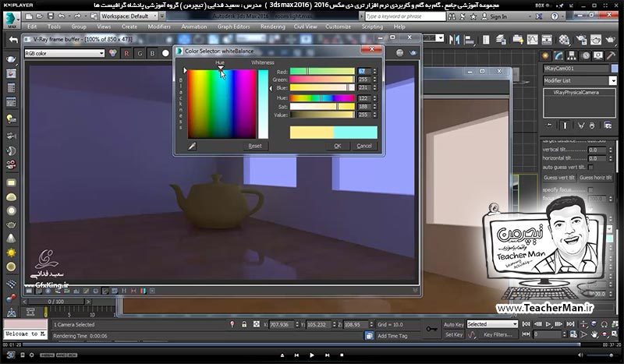Open the Customize menu
Screen dimensions: 624x364
pyautogui.click(x=338, y=27)
